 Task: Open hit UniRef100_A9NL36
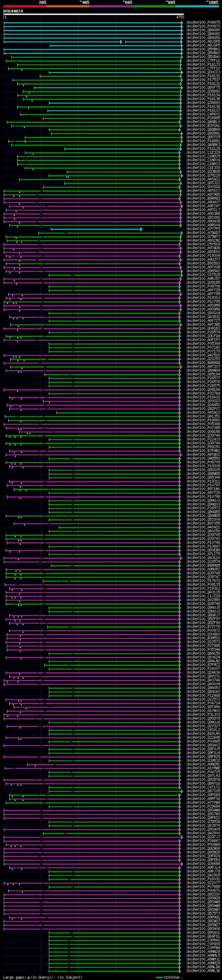pos(203,971)
